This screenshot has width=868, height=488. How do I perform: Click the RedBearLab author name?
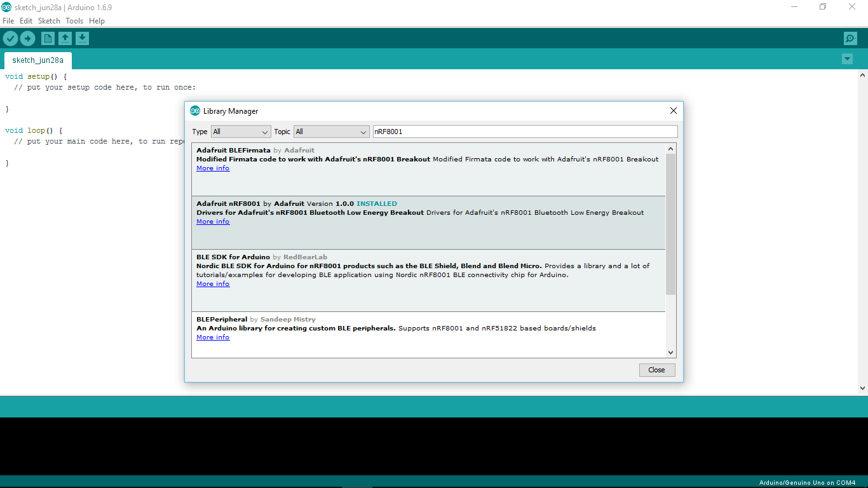click(306, 257)
